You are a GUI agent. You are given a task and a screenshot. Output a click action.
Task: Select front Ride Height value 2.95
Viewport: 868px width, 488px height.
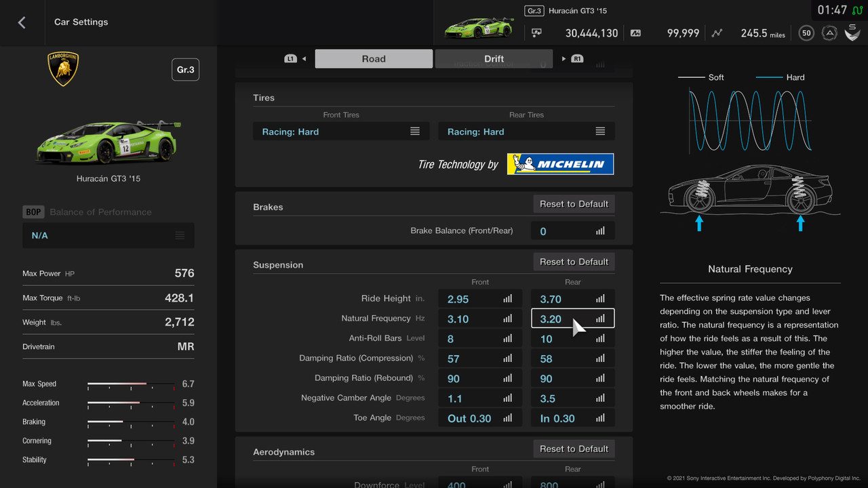tap(480, 298)
